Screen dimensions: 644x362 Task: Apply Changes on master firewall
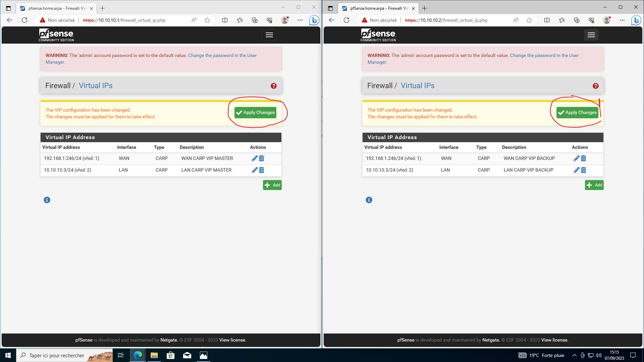[x=256, y=113]
